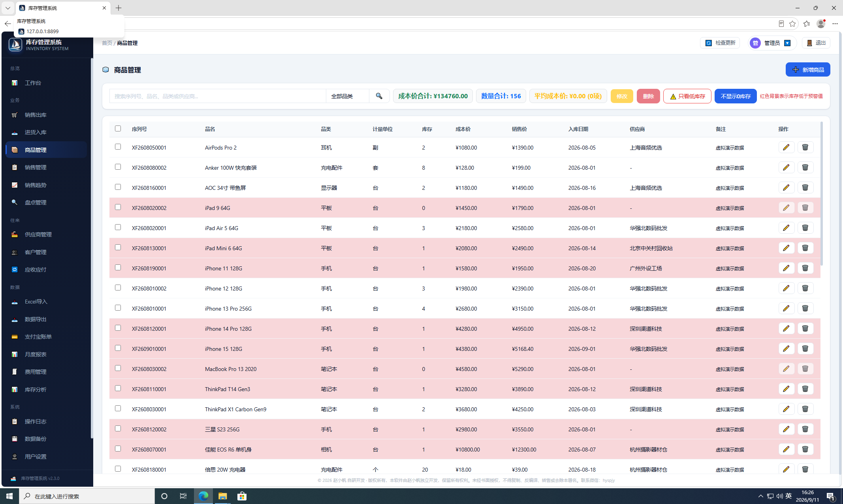Click in the product search input field
The image size is (843, 504).
coord(218,96)
